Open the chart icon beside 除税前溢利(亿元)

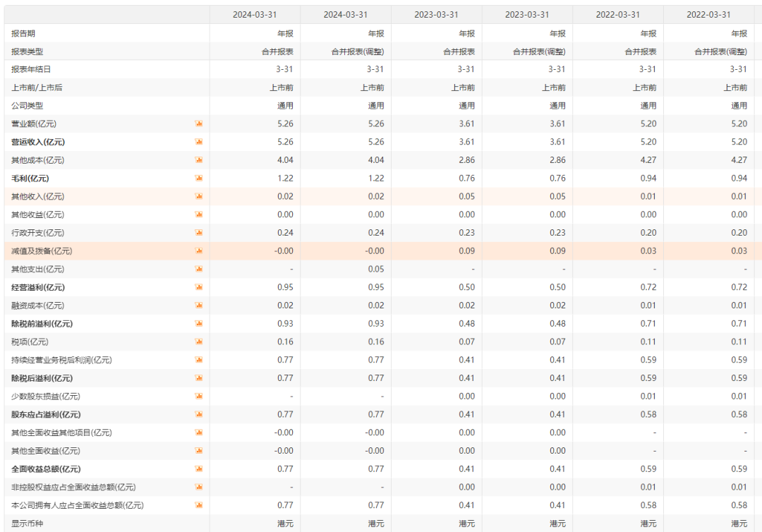[199, 324]
